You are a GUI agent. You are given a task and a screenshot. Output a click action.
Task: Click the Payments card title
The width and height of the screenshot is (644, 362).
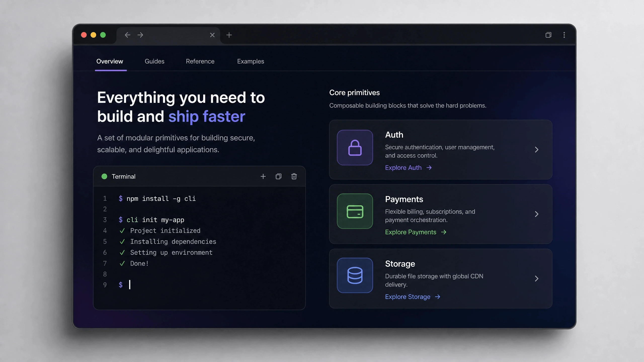404,199
